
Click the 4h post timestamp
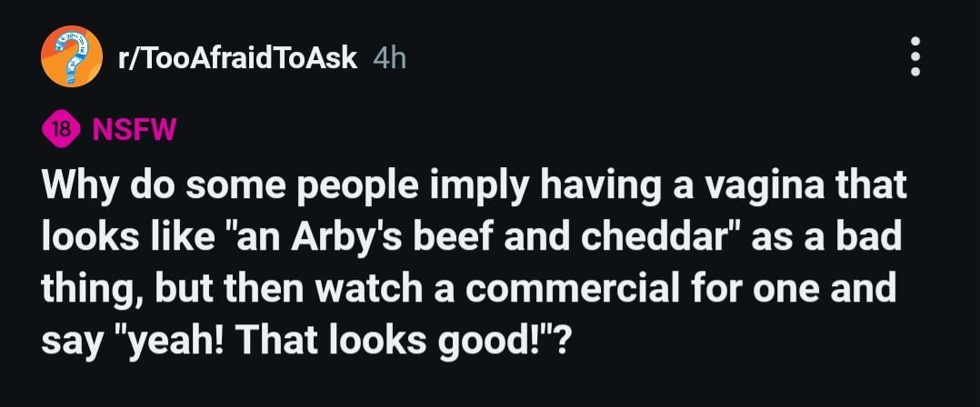click(x=389, y=59)
